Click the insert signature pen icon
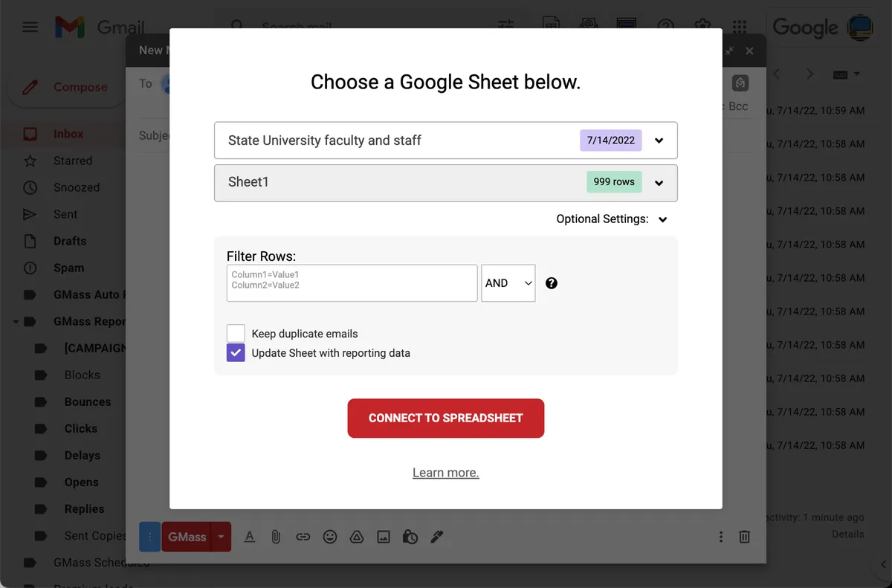This screenshot has width=892, height=588. pos(437,537)
